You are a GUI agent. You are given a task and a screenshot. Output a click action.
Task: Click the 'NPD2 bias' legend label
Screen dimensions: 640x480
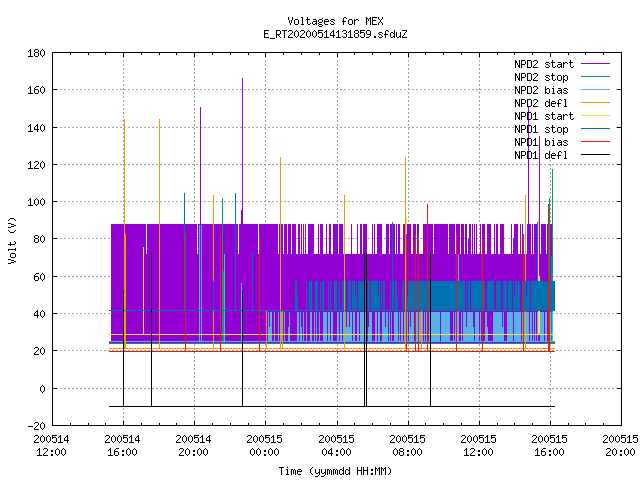(541, 90)
